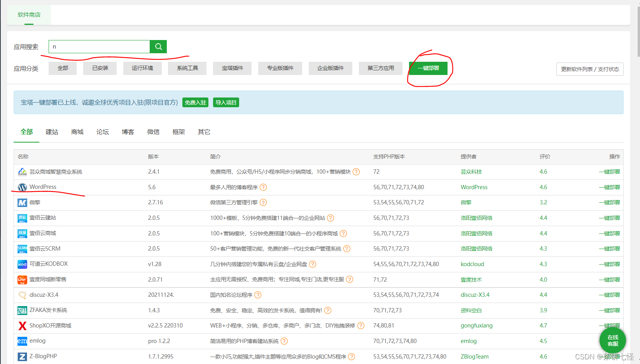Switch to the 论坛 tab

coord(103,132)
